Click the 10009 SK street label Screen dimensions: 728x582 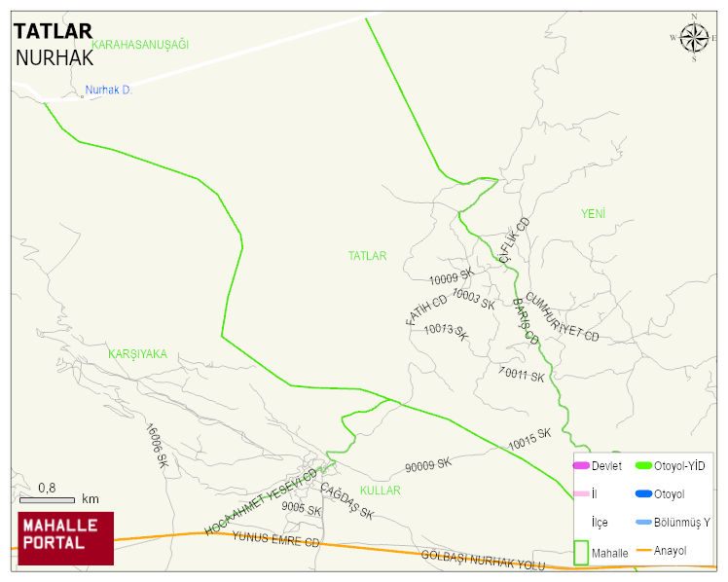[x=452, y=276]
